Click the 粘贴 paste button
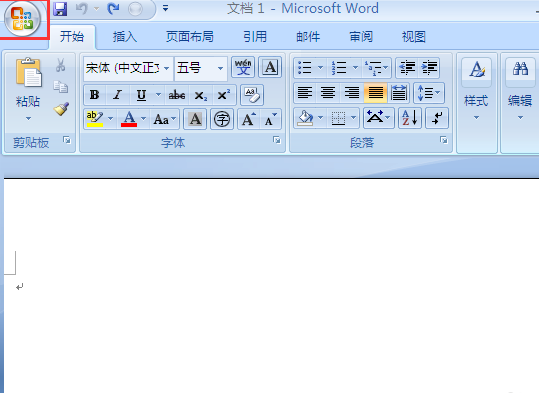This screenshot has width=539, height=393. click(x=28, y=89)
